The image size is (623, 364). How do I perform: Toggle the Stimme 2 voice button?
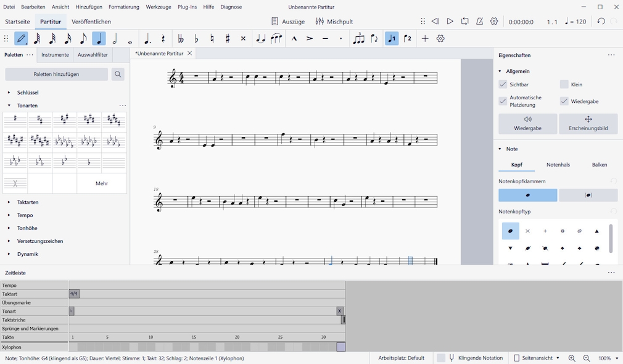tap(406, 38)
